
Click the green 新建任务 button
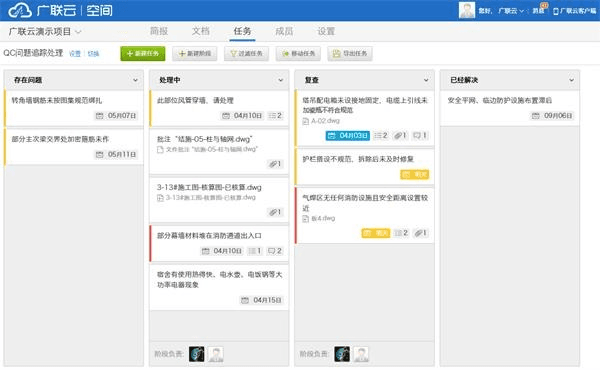[143, 54]
